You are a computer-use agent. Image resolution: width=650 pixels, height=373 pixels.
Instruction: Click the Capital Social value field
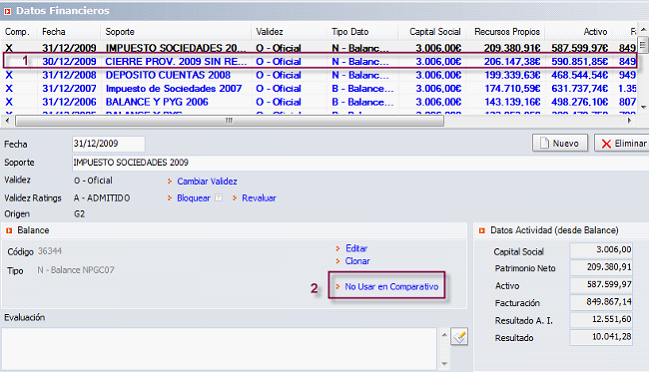[601, 250]
